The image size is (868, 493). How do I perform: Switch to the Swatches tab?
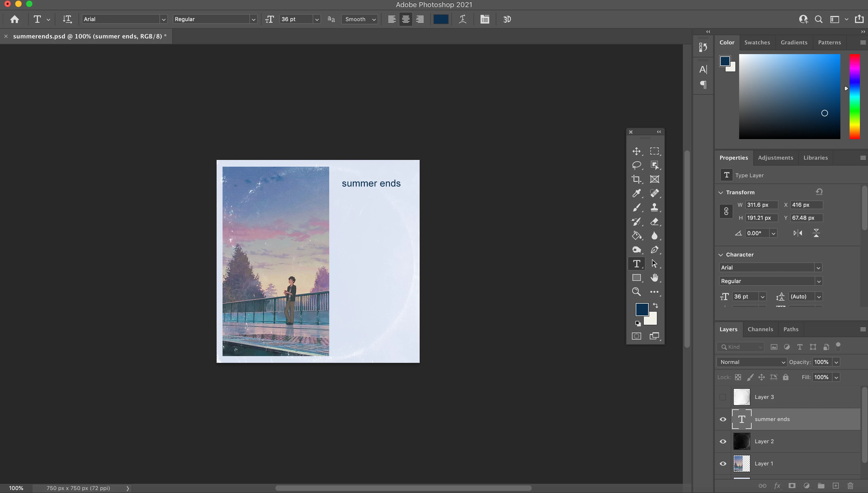point(757,42)
